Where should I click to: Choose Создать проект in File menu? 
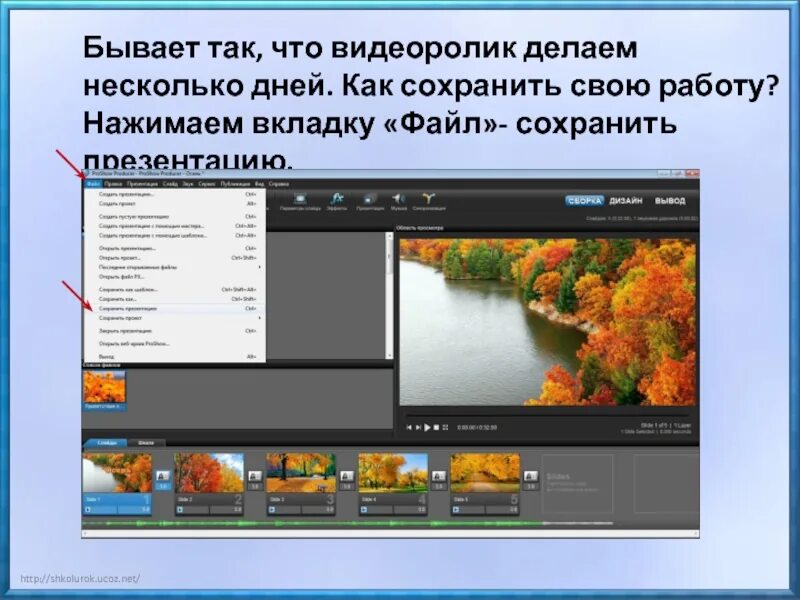(175, 204)
